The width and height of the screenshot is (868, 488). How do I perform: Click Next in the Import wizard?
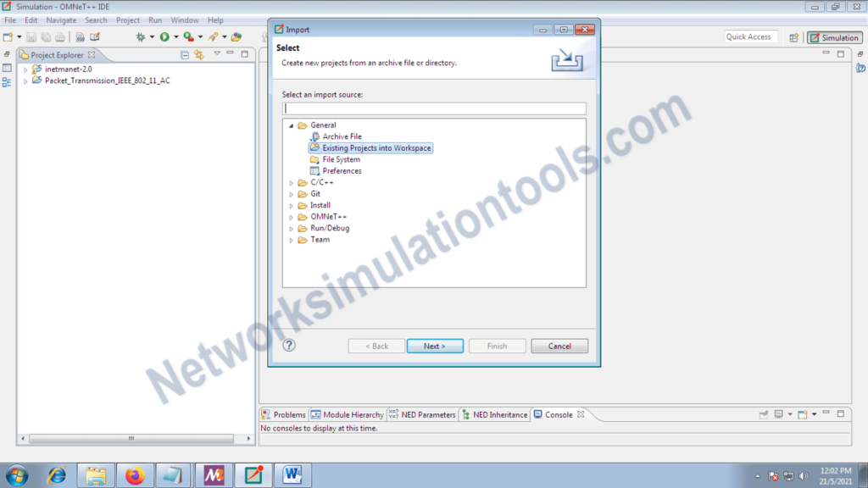(435, 345)
